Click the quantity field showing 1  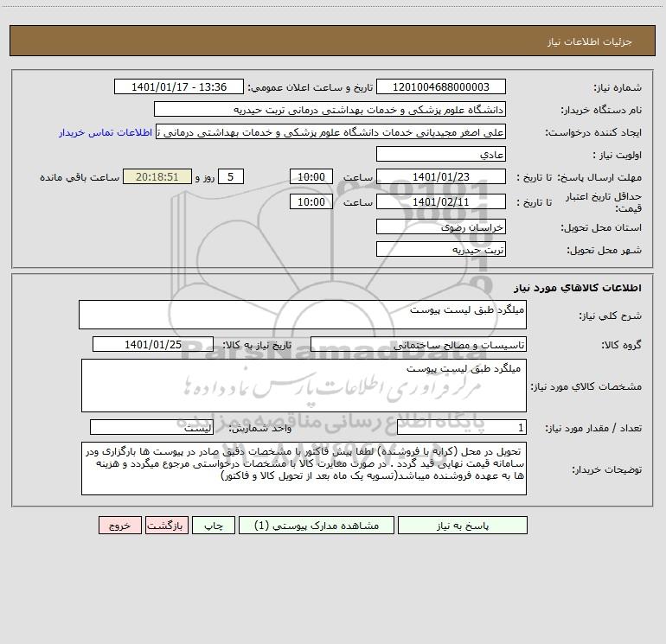(462, 428)
